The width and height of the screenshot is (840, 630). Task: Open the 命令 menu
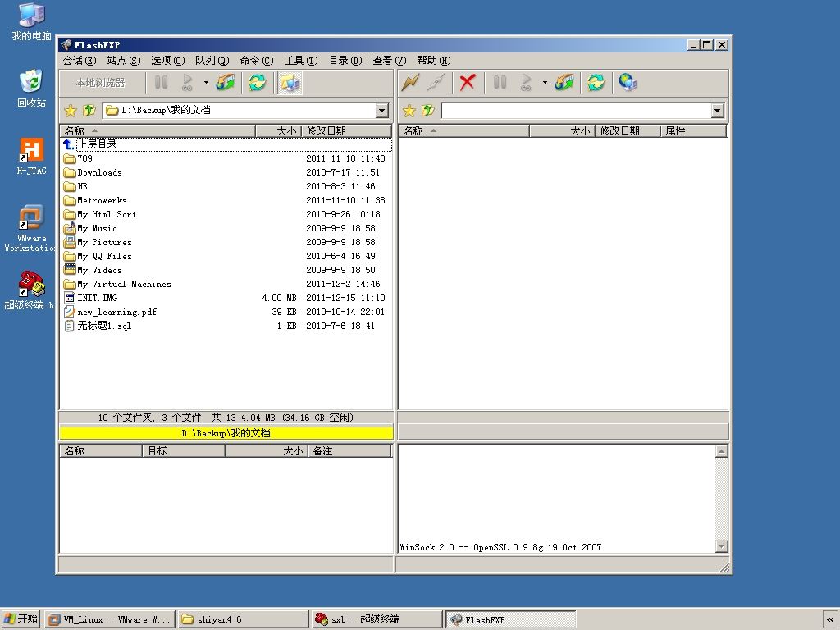257,61
